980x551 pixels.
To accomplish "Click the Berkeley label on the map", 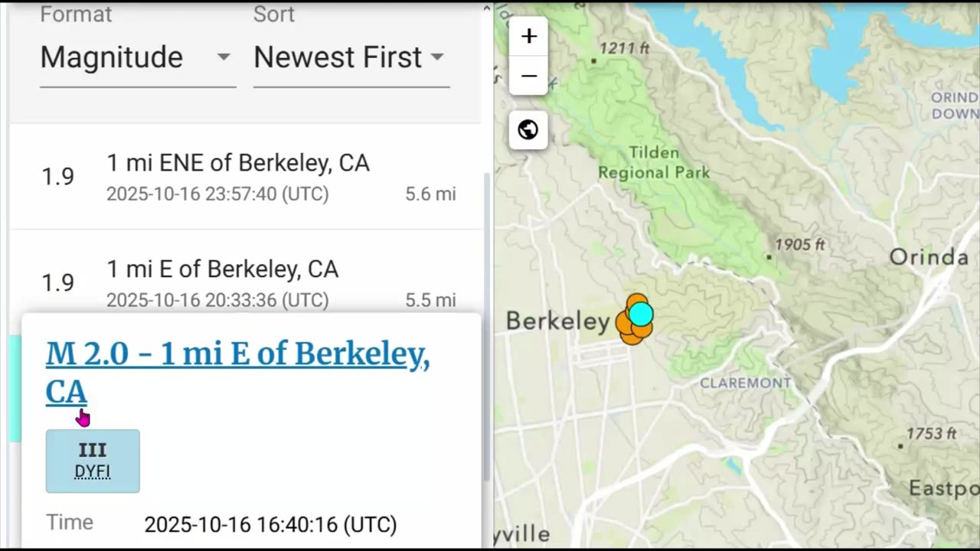I will [x=557, y=321].
